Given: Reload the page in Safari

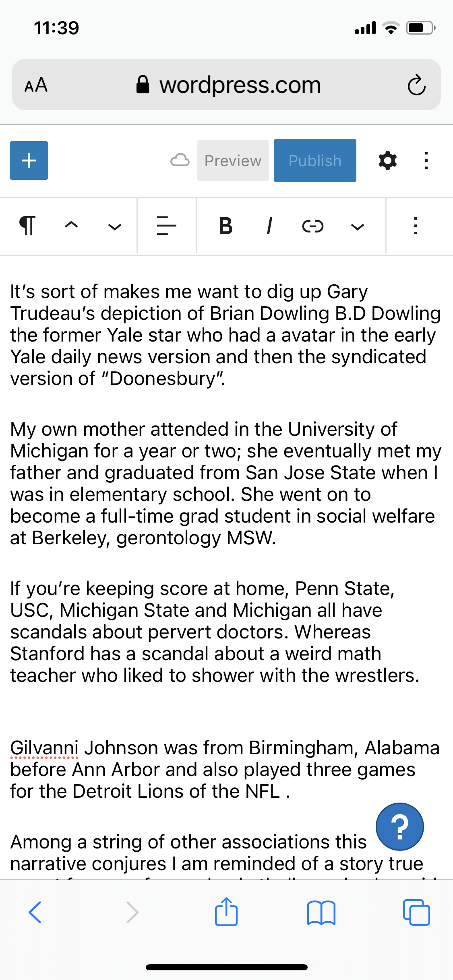Looking at the screenshot, I should [x=416, y=85].
